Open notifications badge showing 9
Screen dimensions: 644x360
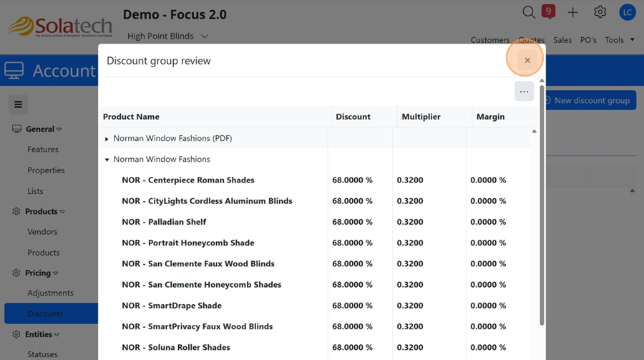pos(549,11)
